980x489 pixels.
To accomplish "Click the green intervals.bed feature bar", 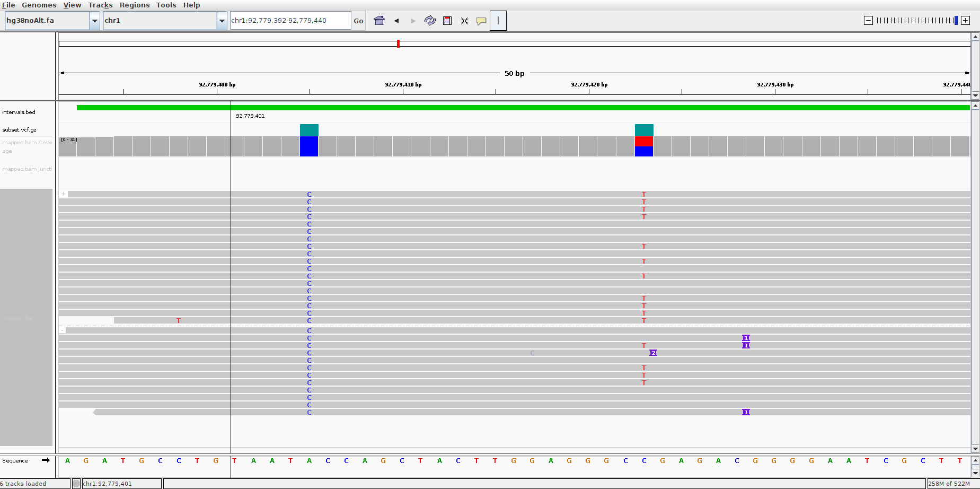I will pyautogui.click(x=523, y=108).
